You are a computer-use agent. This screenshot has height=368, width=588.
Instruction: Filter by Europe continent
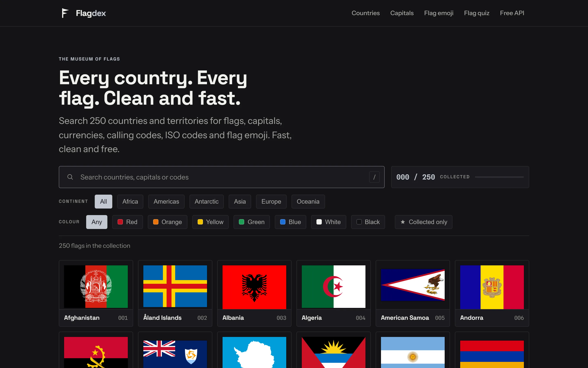click(x=271, y=202)
